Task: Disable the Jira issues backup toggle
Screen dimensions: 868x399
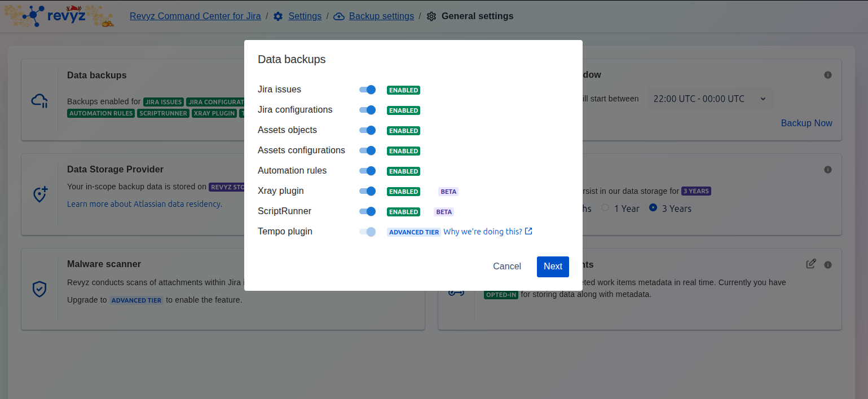Action: tap(368, 90)
